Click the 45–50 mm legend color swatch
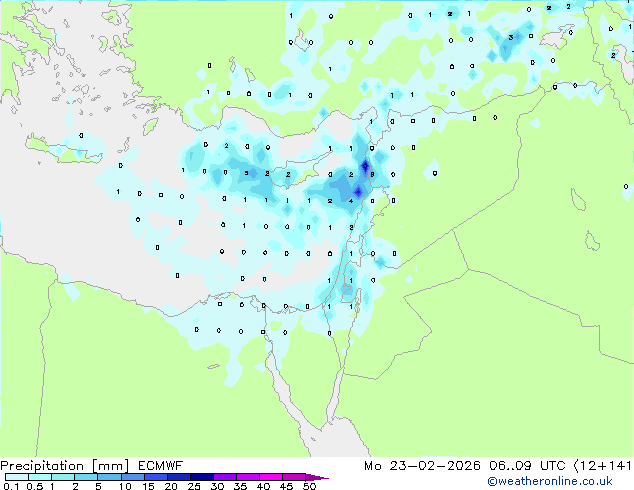This screenshot has width=634, height=490. coord(294,477)
